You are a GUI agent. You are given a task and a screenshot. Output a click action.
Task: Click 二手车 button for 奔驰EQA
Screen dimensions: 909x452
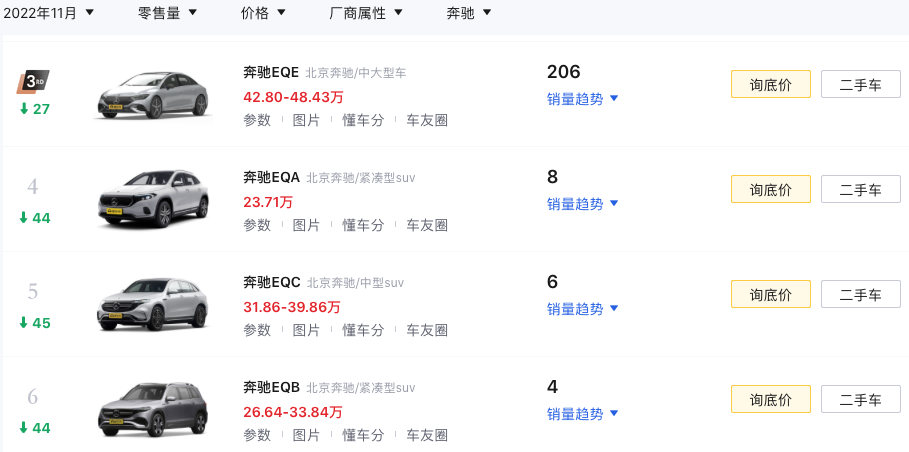point(860,189)
